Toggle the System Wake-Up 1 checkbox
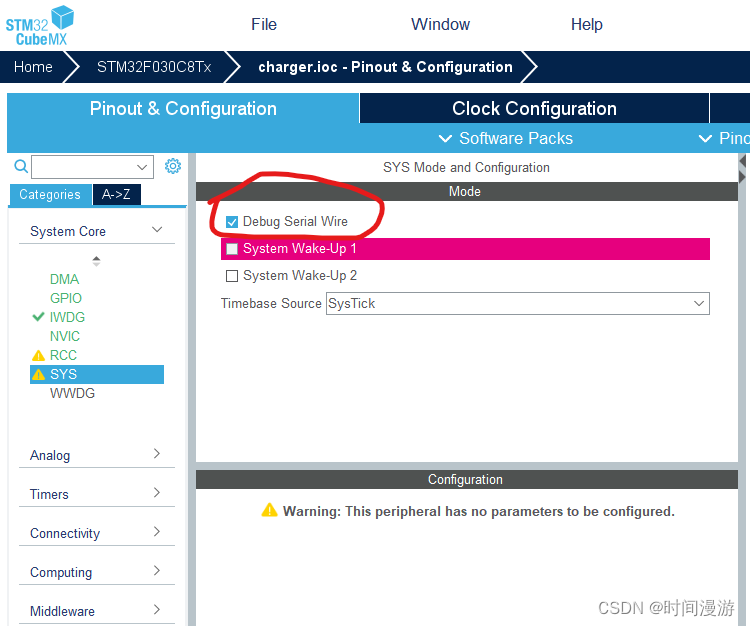Viewport: 750px width, 626px height. point(232,249)
